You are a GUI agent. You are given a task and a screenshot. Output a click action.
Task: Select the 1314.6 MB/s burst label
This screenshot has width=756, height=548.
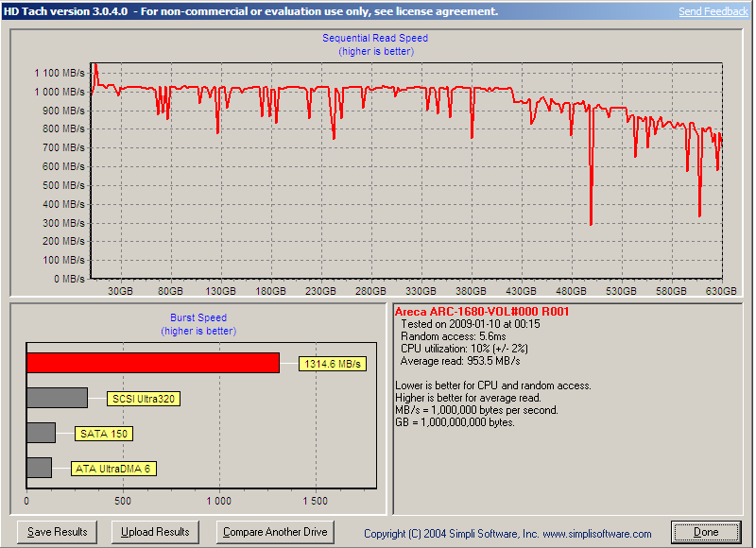coord(333,364)
